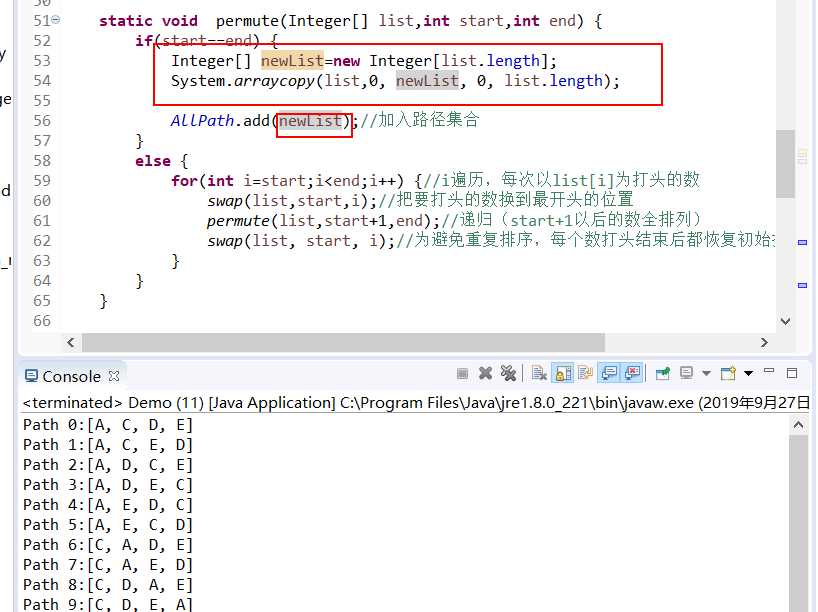
Task: Click the Terminate button in Console toolbar
Action: click(x=462, y=374)
